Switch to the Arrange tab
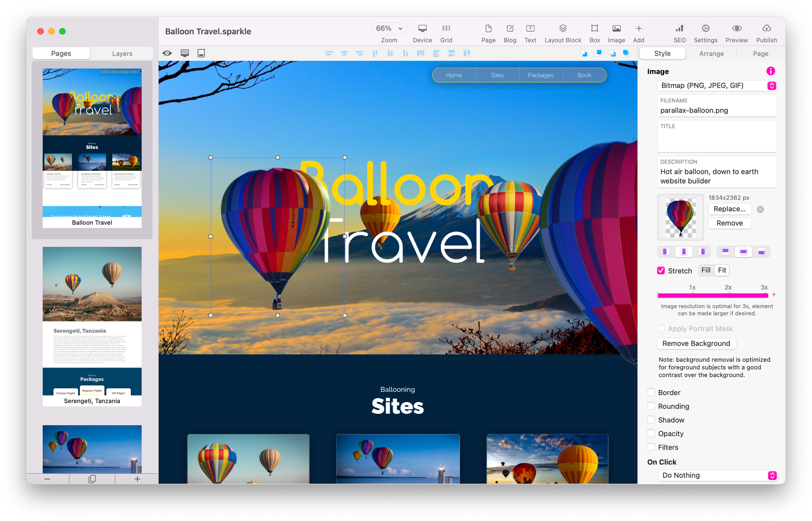 [x=711, y=53]
